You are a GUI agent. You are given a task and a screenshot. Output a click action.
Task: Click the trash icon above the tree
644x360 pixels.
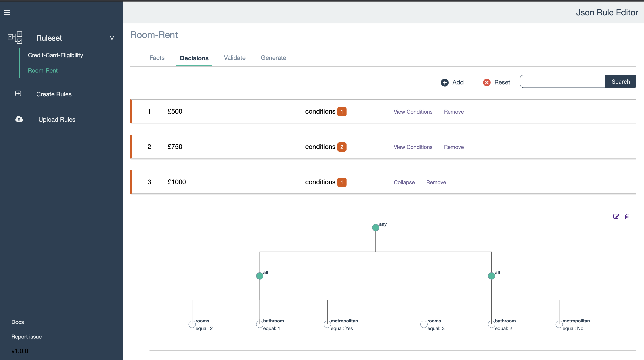pyautogui.click(x=627, y=216)
